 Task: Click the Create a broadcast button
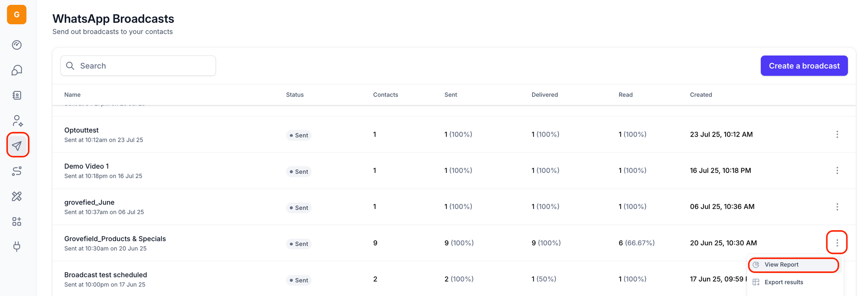tap(804, 66)
